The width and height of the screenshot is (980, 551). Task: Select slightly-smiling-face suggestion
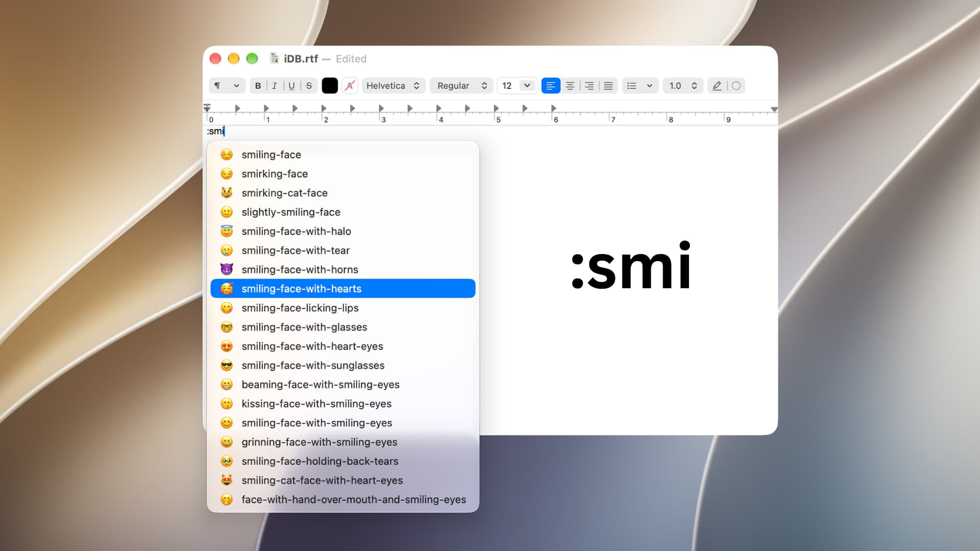click(343, 212)
